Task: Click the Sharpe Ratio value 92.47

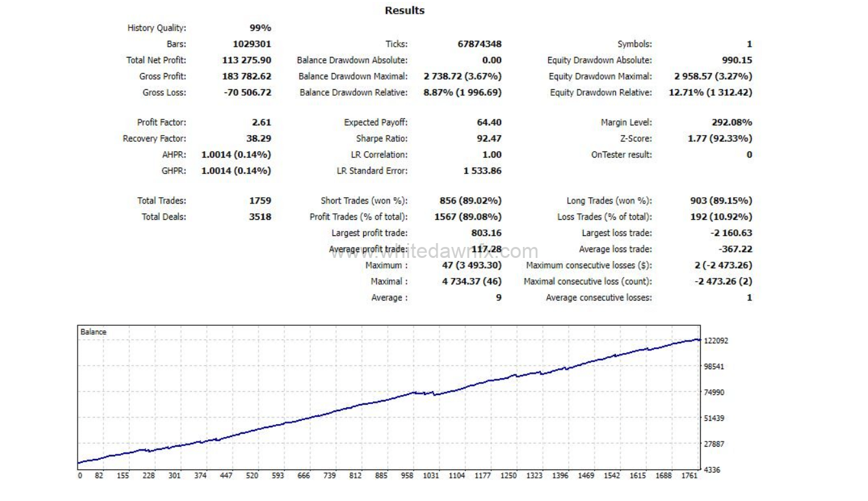Action: [489, 138]
